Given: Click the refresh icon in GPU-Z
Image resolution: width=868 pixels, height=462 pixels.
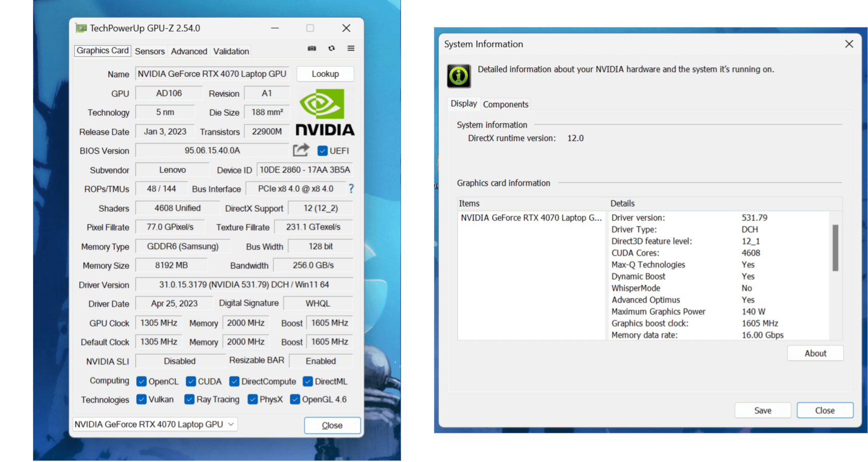Looking at the screenshot, I should click(331, 48).
